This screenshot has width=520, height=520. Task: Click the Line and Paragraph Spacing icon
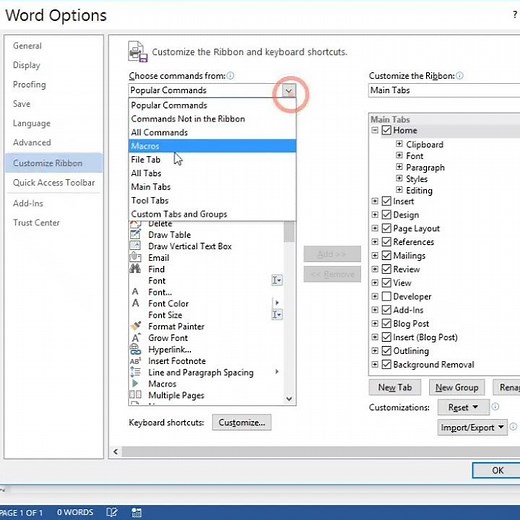point(135,372)
